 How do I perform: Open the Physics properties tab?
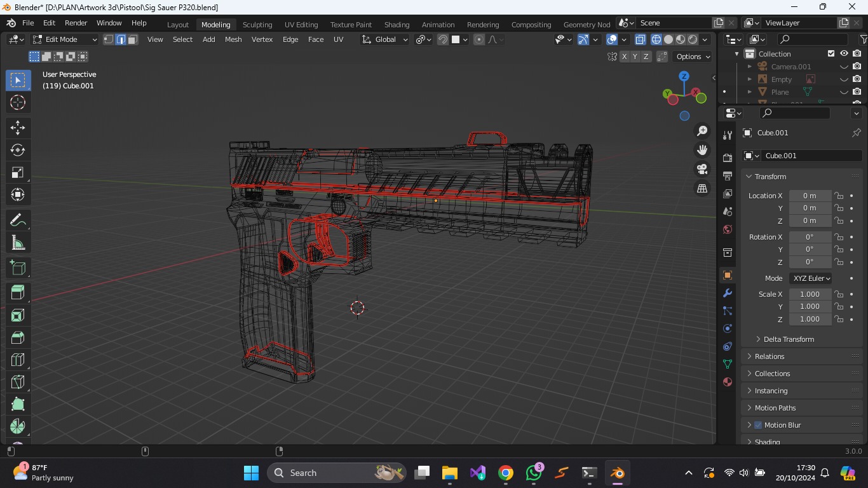(728, 329)
